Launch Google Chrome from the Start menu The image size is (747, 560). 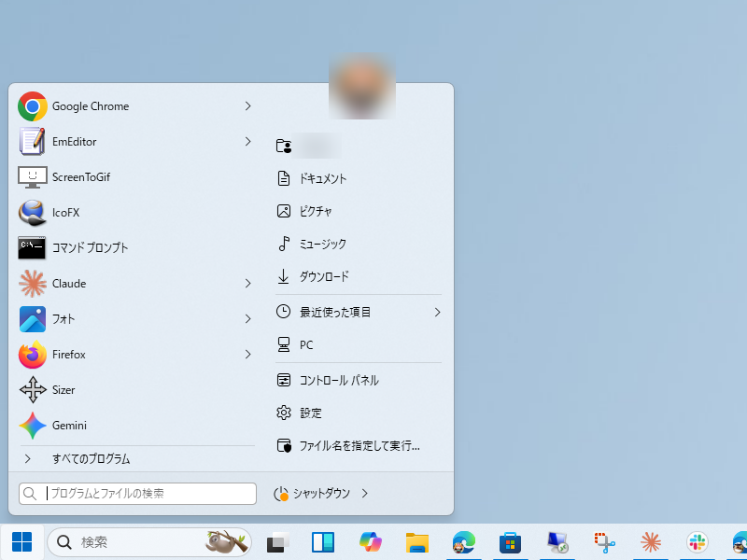click(x=134, y=106)
